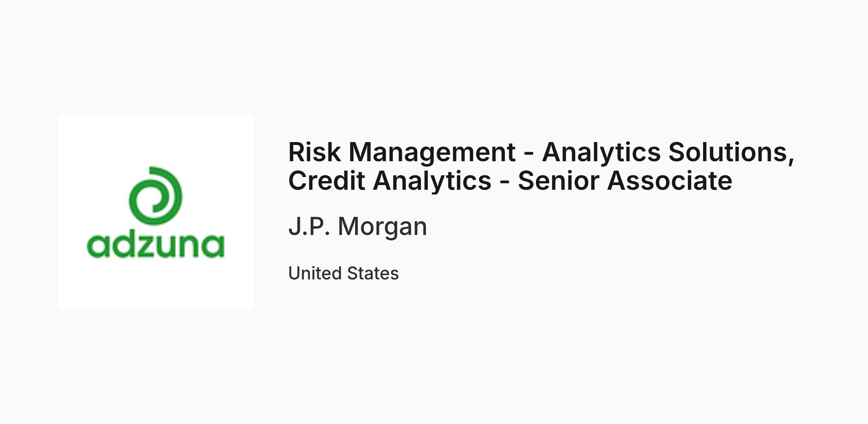Click the "J.P." initials in company name
The image size is (868, 424).
[x=309, y=227]
